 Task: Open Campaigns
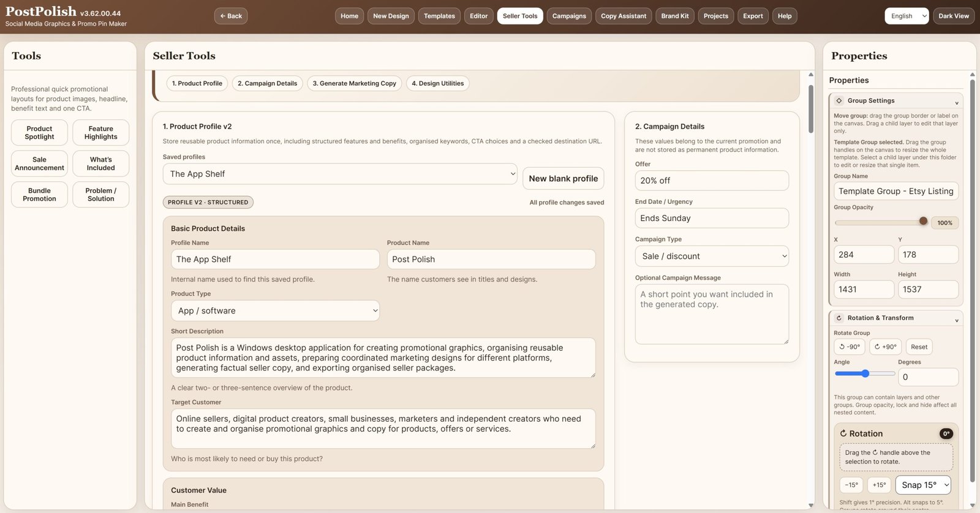click(x=569, y=16)
